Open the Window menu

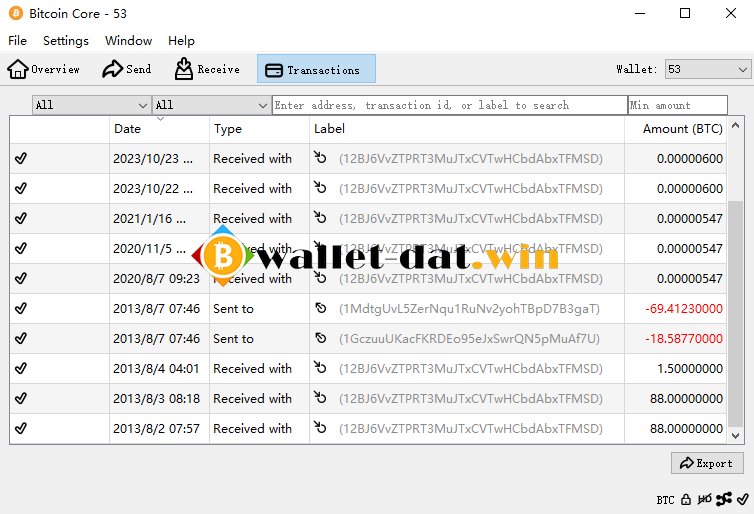[x=128, y=41]
